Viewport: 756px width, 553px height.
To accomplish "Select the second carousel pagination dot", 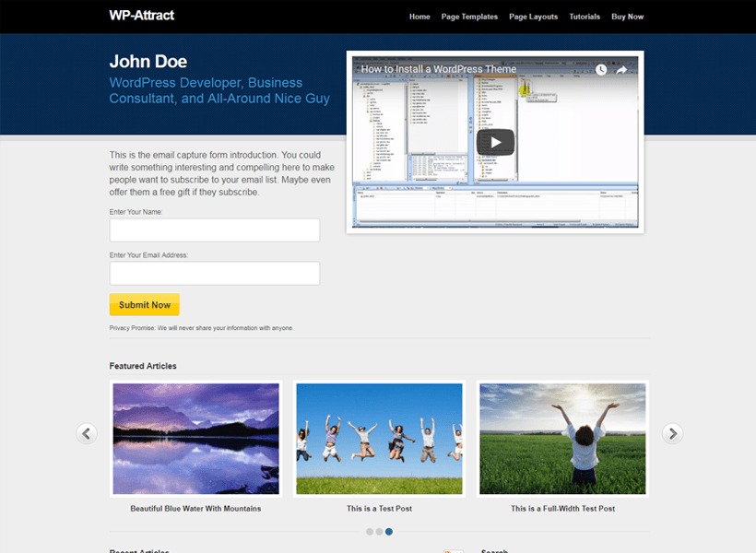I will [x=380, y=531].
